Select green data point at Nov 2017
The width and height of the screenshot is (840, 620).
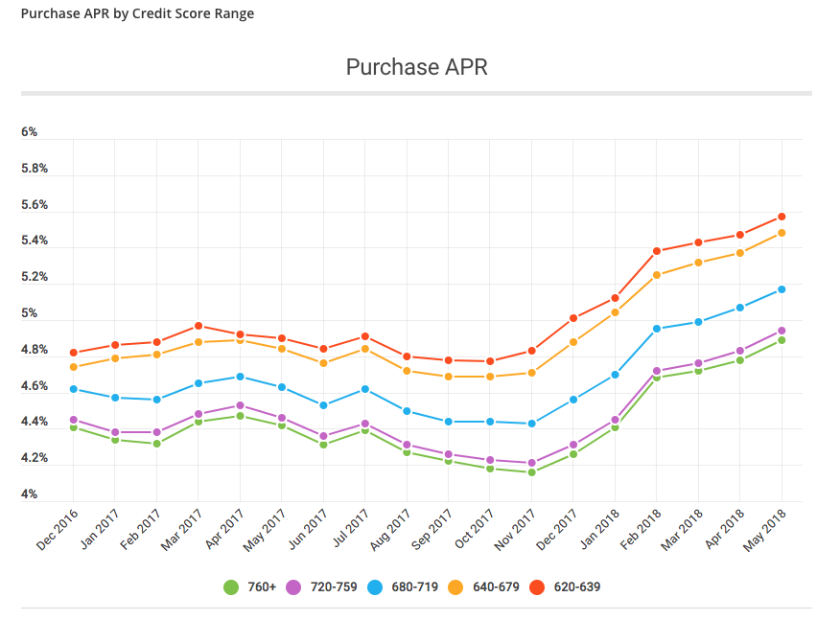(531, 471)
